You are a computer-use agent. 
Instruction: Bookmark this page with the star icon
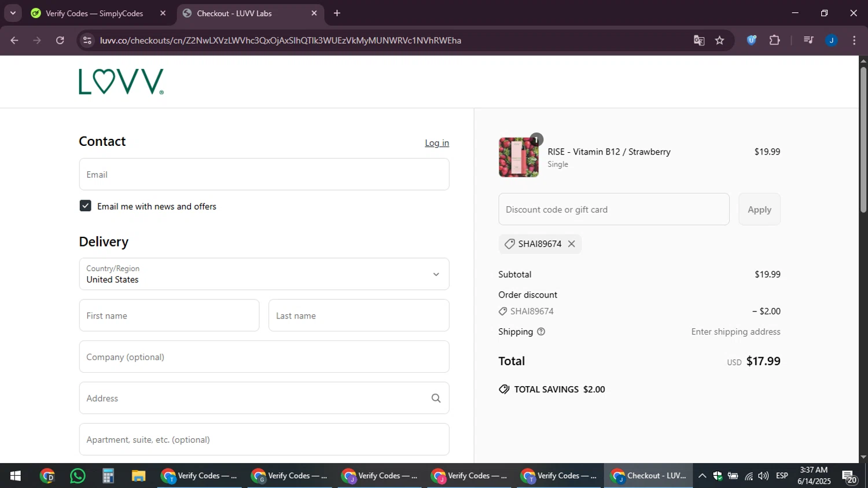tap(720, 41)
